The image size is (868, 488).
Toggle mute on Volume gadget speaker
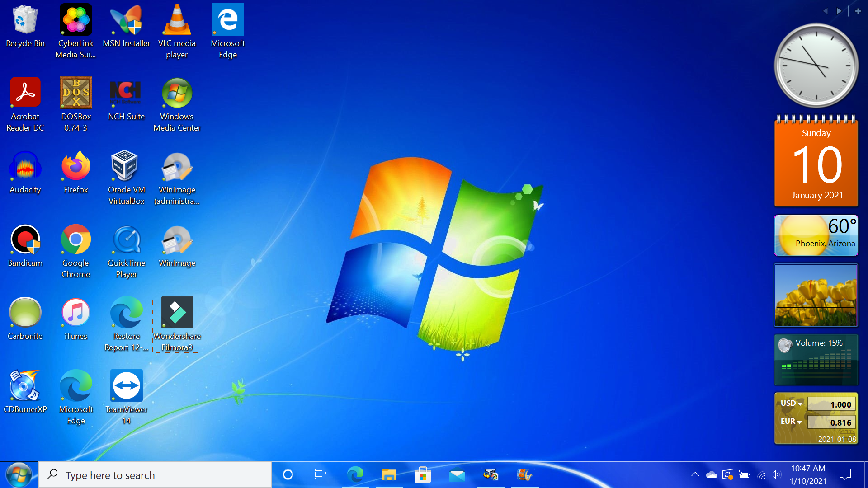(x=785, y=345)
